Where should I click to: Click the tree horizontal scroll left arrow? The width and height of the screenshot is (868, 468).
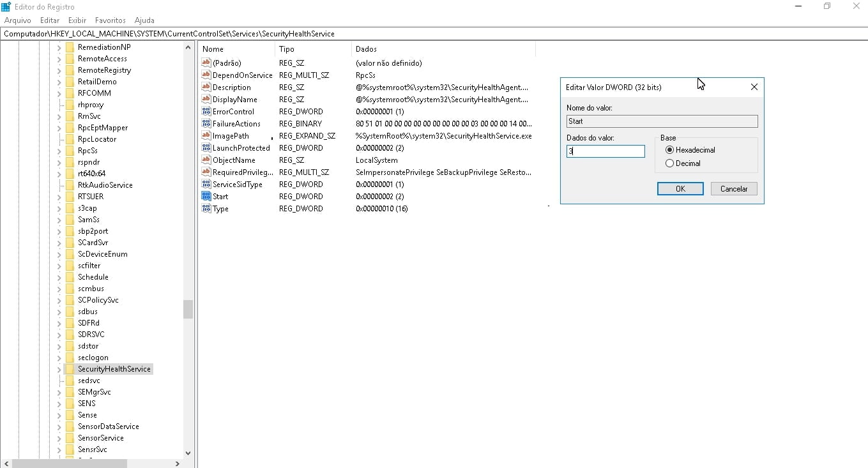coord(5,464)
